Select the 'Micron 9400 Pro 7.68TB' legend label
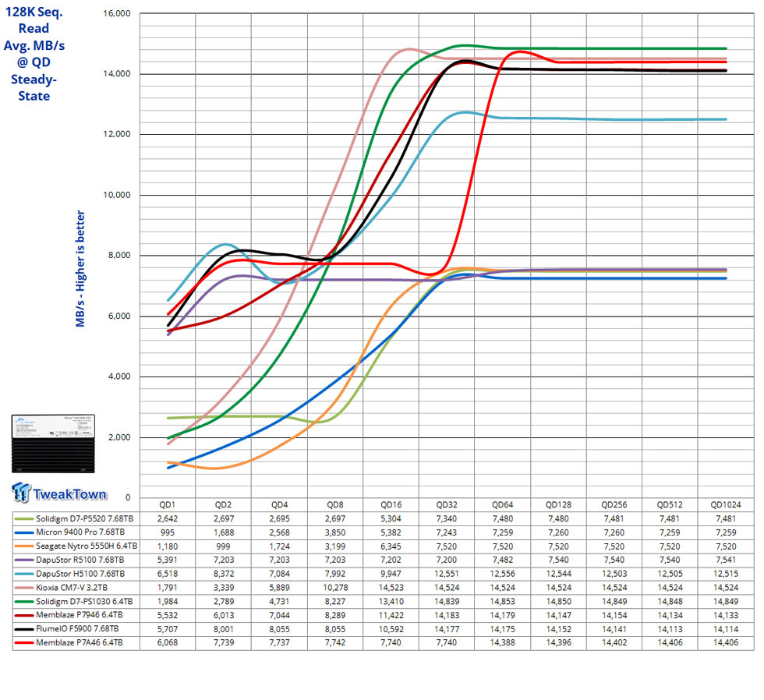 80,532
